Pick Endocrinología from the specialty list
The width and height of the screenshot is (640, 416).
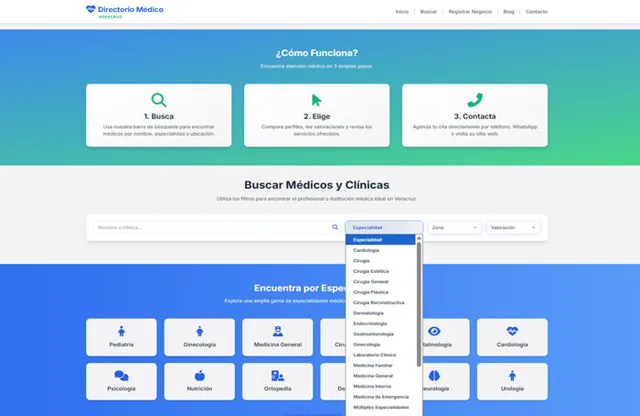click(x=380, y=324)
